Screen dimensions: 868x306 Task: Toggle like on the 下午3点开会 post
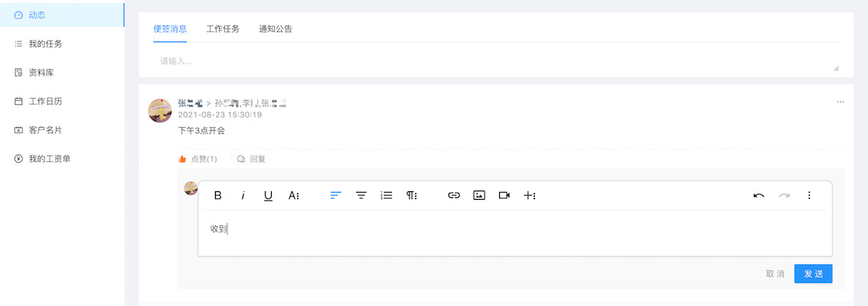pos(197,159)
